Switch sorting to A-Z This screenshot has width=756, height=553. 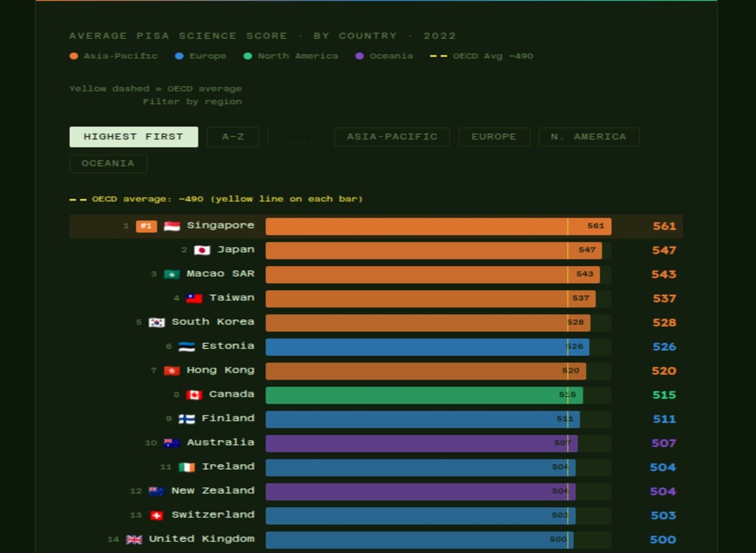232,136
